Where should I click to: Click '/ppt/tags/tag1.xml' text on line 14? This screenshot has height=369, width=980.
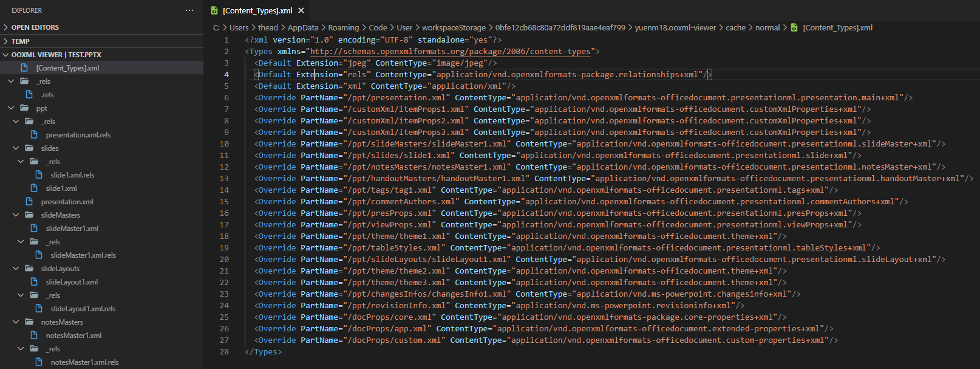pos(389,190)
